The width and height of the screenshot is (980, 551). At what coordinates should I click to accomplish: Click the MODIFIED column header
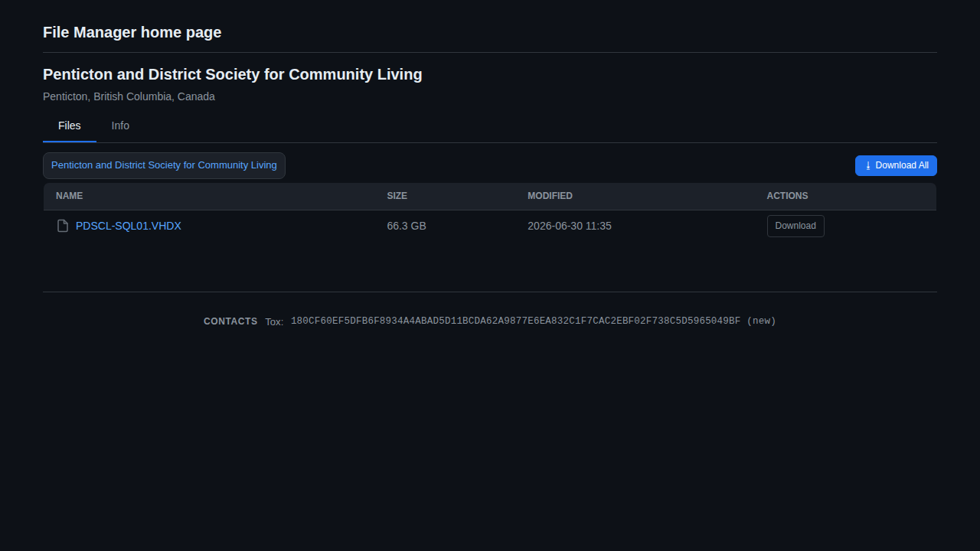pyautogui.click(x=550, y=196)
